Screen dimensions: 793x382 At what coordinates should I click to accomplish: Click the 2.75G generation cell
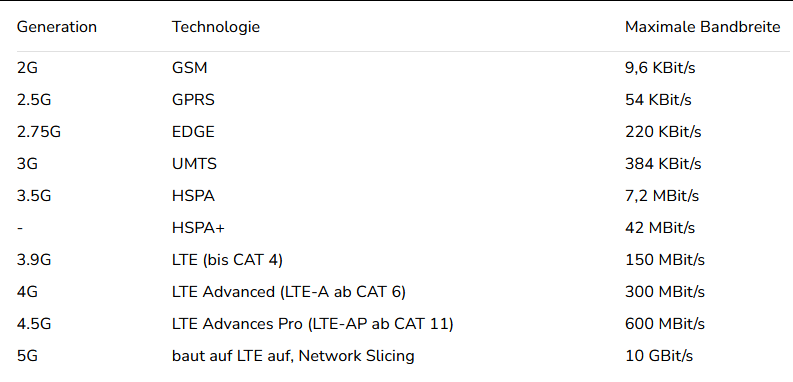point(39,132)
